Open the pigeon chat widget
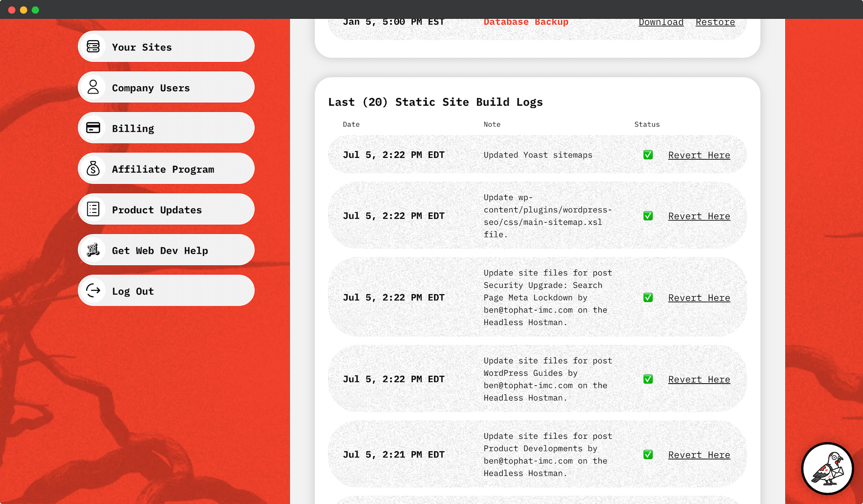This screenshot has height=504, width=863. (827, 469)
